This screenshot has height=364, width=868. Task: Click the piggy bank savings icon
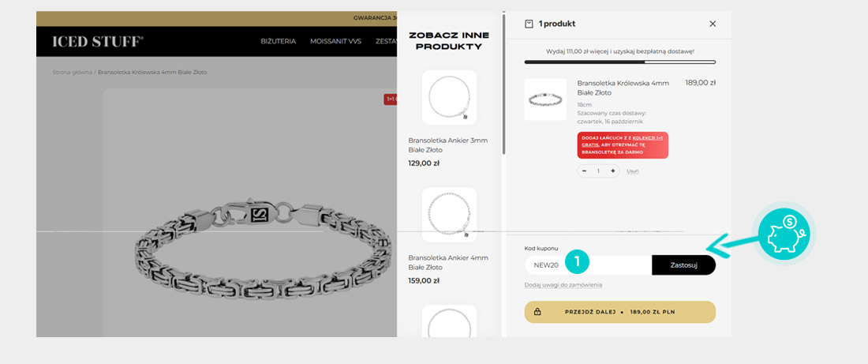coord(785,234)
